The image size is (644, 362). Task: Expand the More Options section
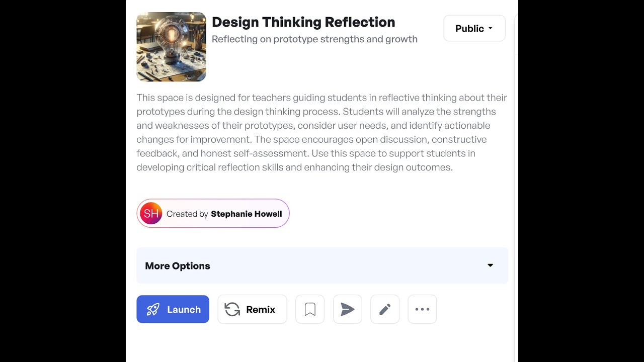click(322, 265)
